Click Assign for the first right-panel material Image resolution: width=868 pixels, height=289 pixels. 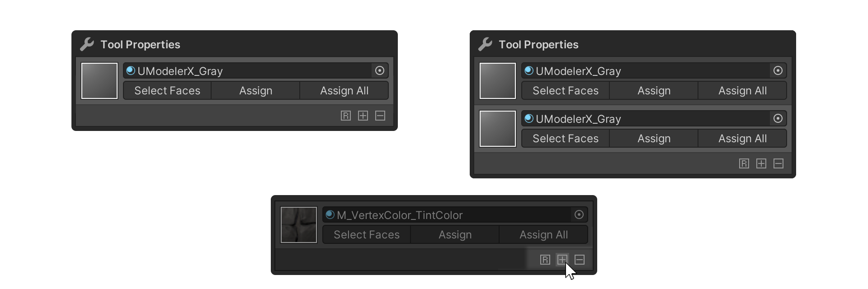tap(654, 91)
